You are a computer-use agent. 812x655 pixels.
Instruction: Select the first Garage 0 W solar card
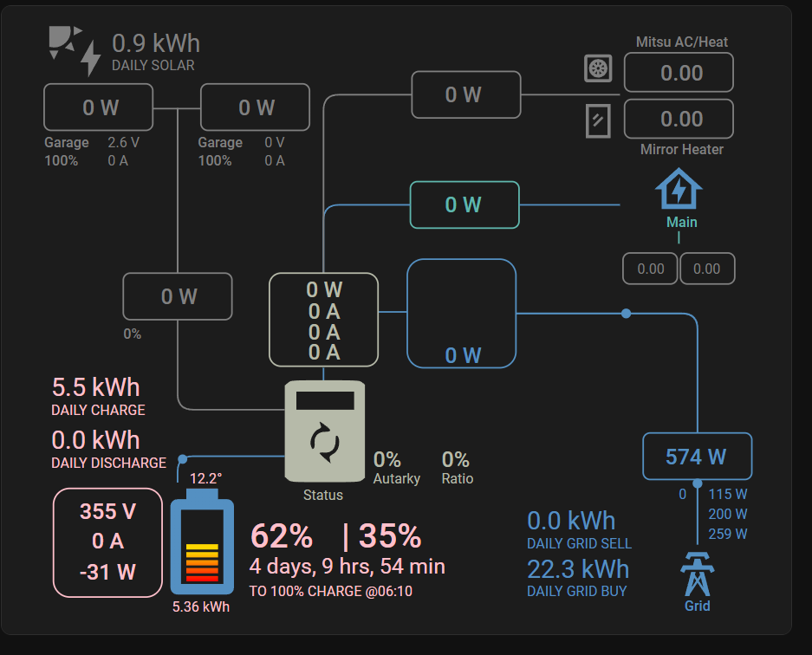pyautogui.click(x=97, y=107)
